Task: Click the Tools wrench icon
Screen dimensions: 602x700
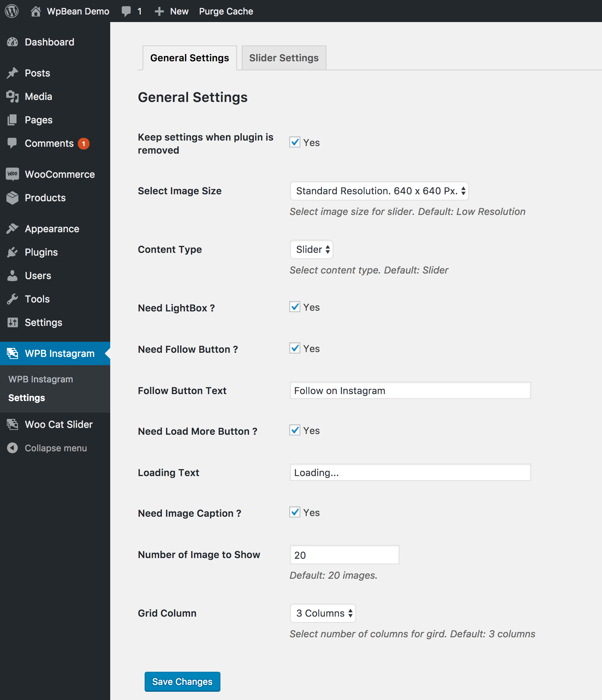Action: [x=12, y=299]
